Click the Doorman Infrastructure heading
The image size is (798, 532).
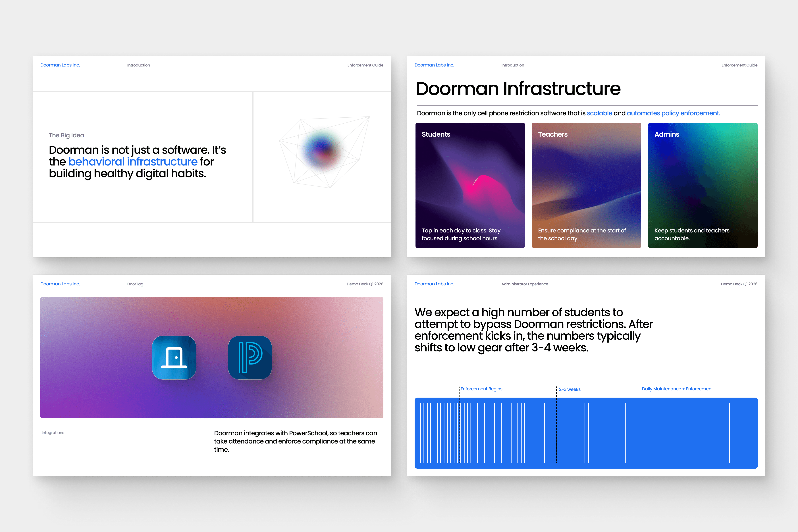point(518,89)
